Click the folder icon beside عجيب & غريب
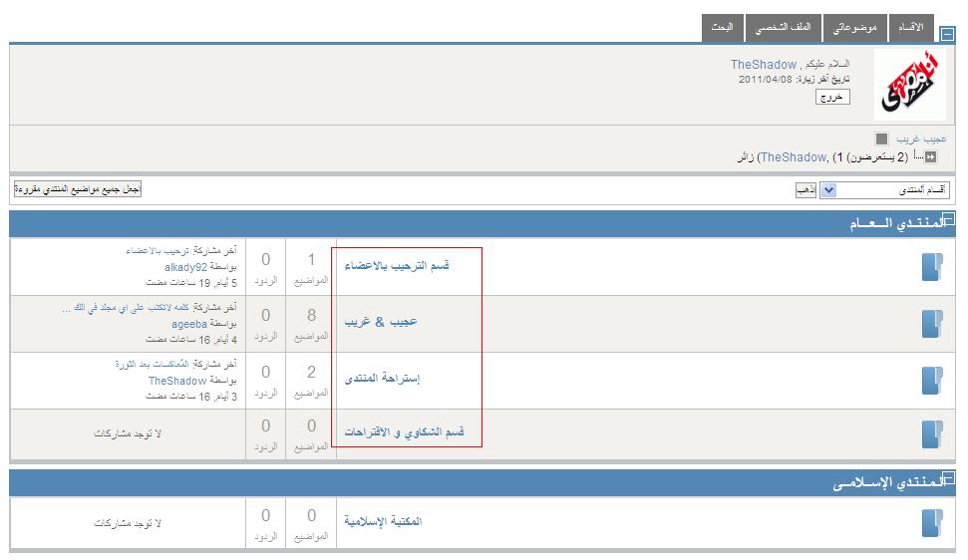This screenshot has height=560, width=968. [932, 324]
